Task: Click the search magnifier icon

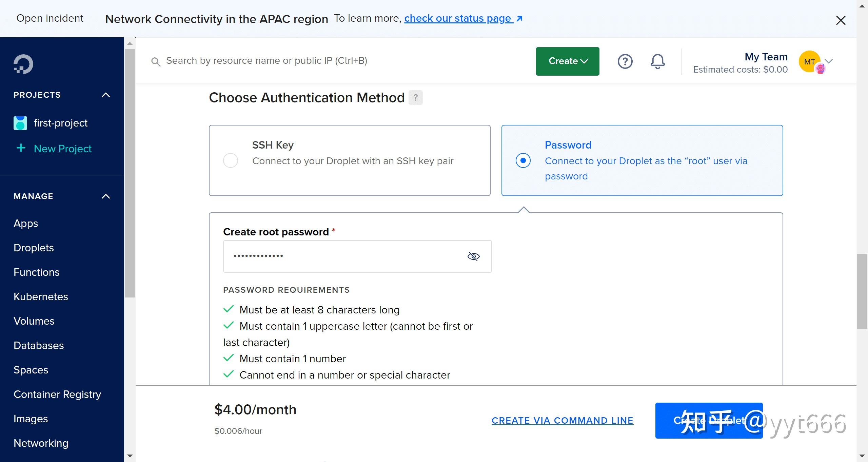Action: [x=156, y=61]
